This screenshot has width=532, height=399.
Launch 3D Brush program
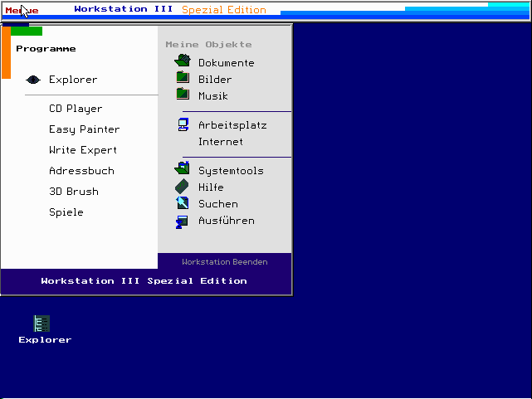pos(74,192)
